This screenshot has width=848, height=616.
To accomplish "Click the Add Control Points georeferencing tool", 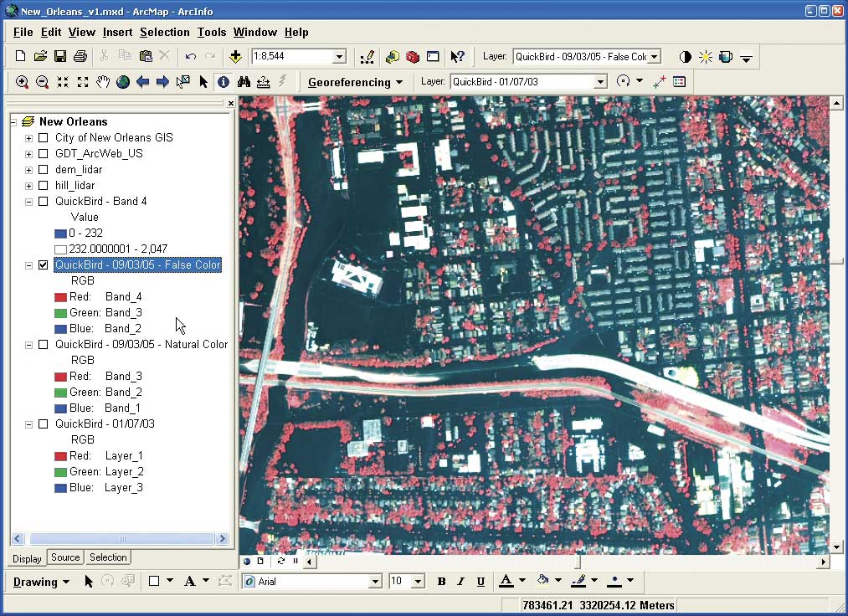I will coord(659,82).
